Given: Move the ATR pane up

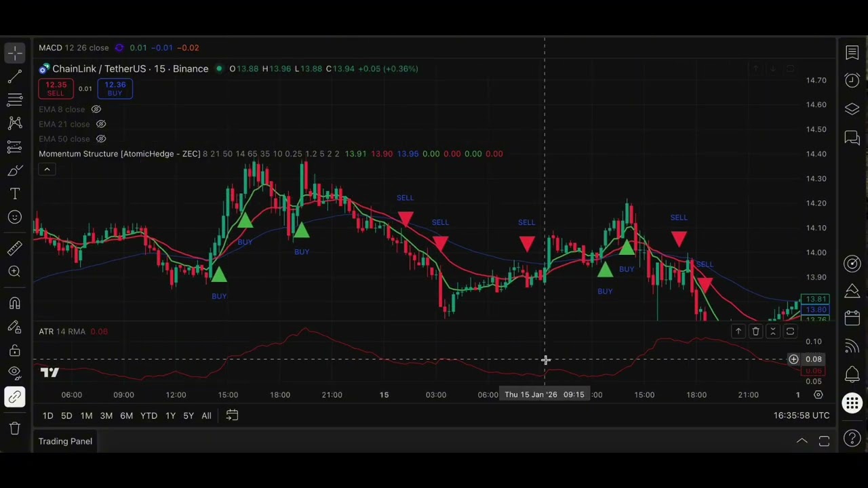Looking at the screenshot, I should [x=738, y=331].
